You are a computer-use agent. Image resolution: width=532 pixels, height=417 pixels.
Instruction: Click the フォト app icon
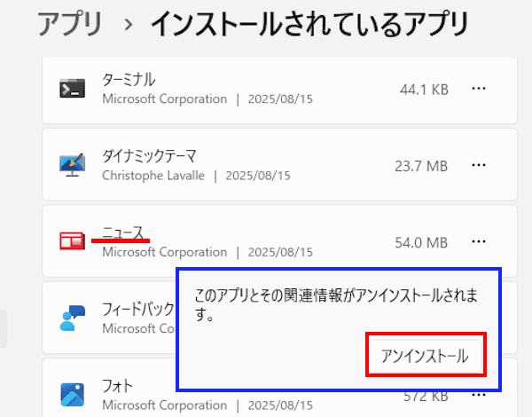point(73,395)
